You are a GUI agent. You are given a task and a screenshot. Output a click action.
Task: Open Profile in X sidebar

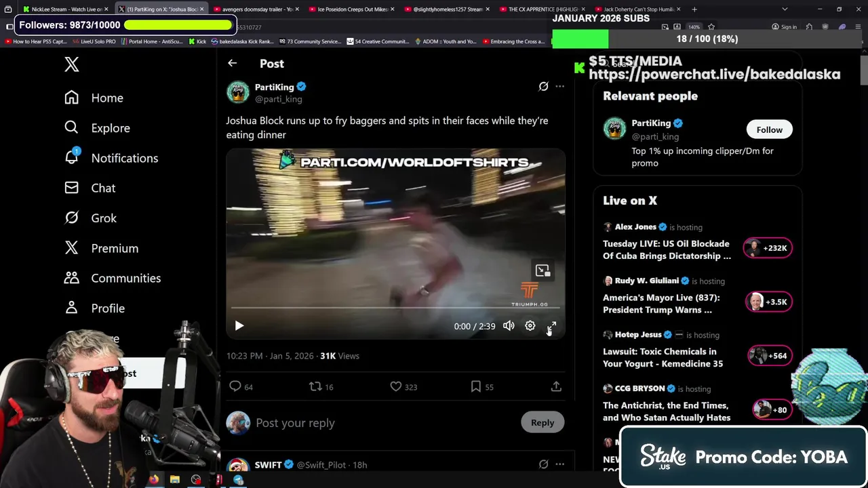coord(94,308)
